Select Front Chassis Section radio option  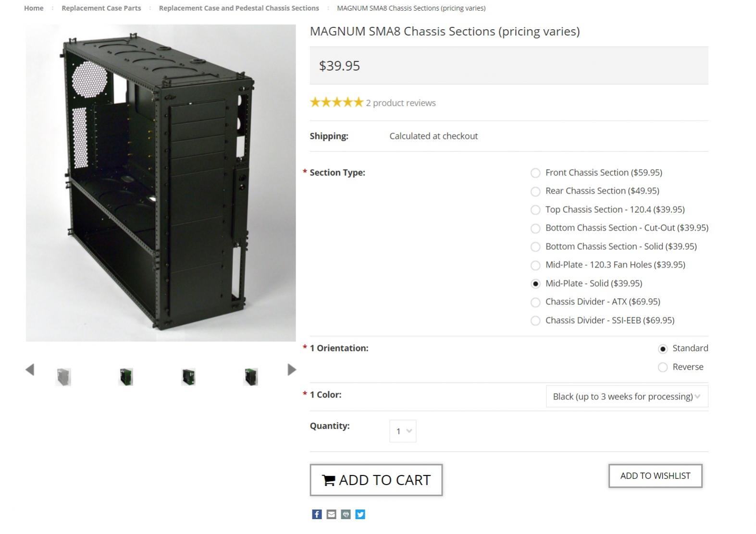tap(535, 173)
